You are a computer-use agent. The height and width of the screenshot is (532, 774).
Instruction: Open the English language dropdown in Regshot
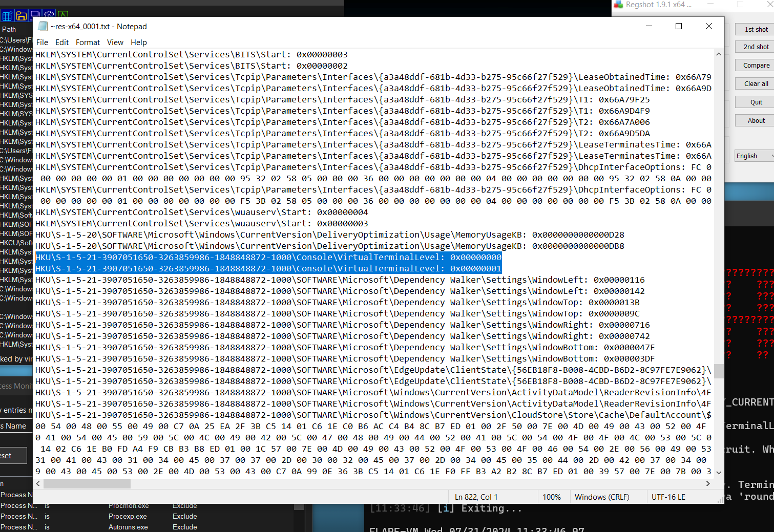click(755, 156)
